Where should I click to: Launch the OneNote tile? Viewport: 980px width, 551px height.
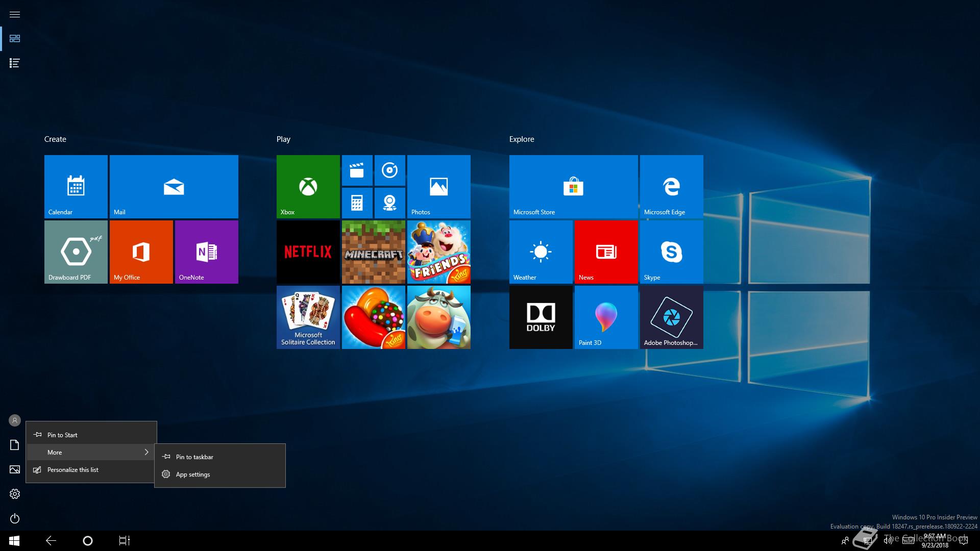[207, 252]
